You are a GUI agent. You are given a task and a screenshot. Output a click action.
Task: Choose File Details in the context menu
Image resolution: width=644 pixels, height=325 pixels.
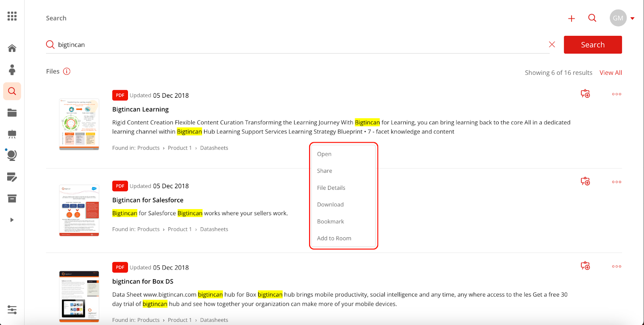click(x=331, y=188)
